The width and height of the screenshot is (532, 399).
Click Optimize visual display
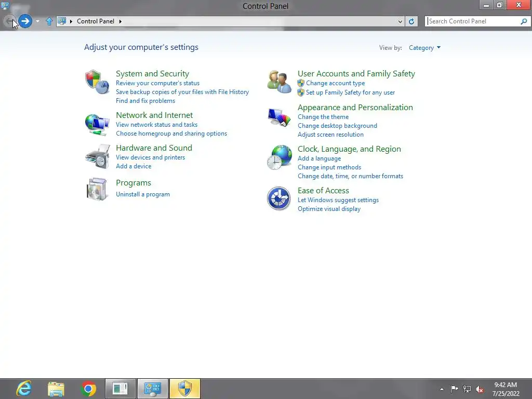click(x=329, y=209)
